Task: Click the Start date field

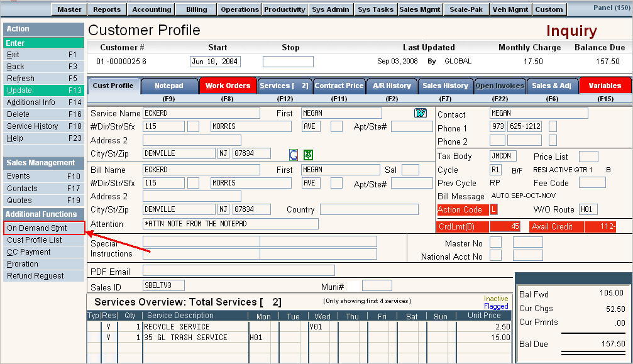Action: [215, 62]
